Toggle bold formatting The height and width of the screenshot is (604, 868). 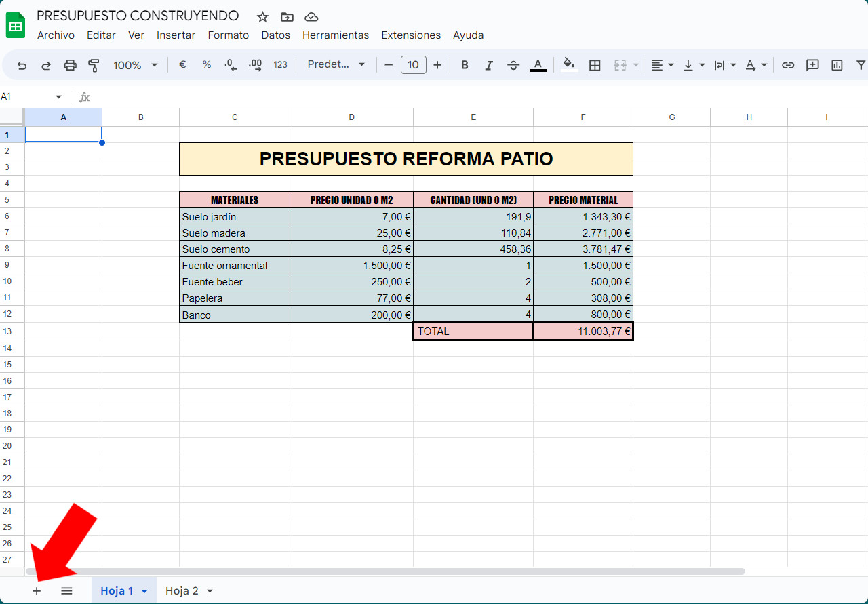(465, 65)
